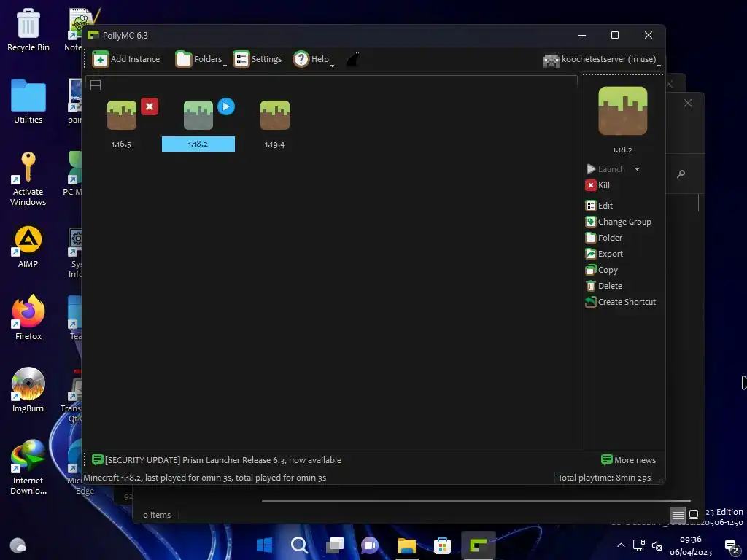The width and height of the screenshot is (747, 560).
Task: Delete the selected instance
Action: (604, 286)
